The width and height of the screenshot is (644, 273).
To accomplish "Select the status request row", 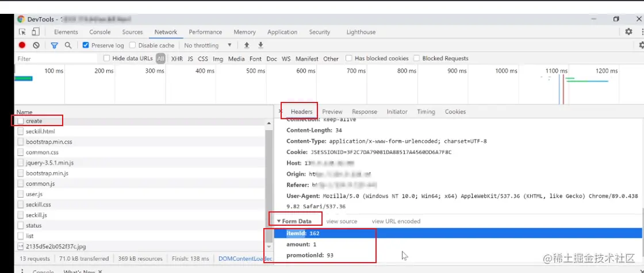I will (x=141, y=225).
